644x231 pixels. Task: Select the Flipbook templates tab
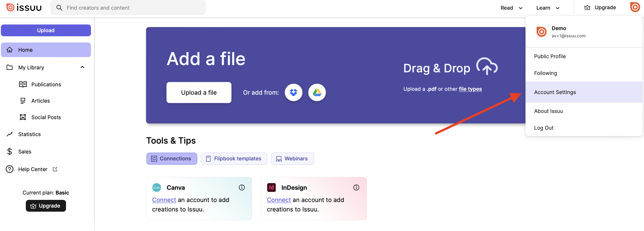tap(234, 159)
